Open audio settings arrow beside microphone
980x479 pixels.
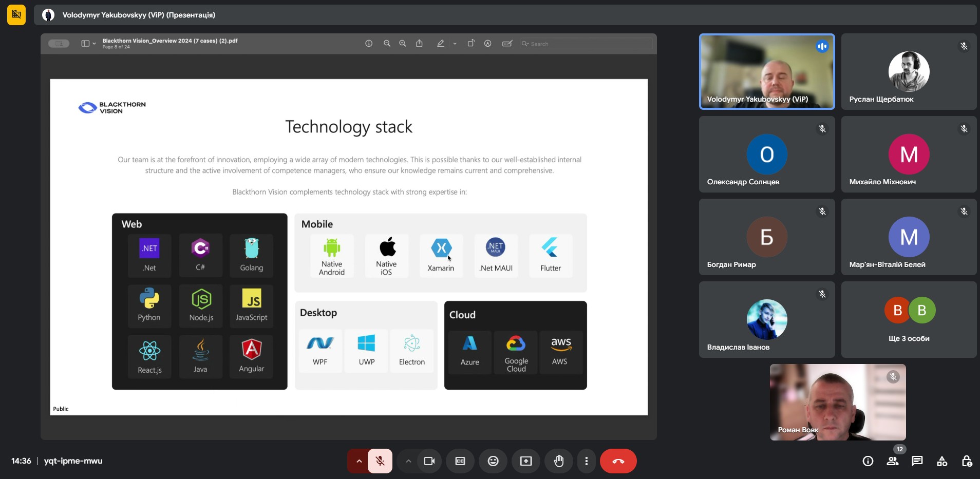(x=359, y=461)
